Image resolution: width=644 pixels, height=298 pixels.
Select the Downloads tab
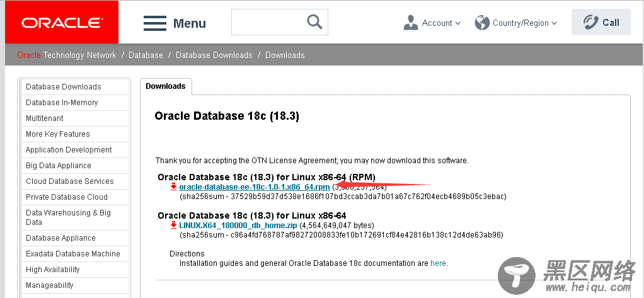point(166,86)
